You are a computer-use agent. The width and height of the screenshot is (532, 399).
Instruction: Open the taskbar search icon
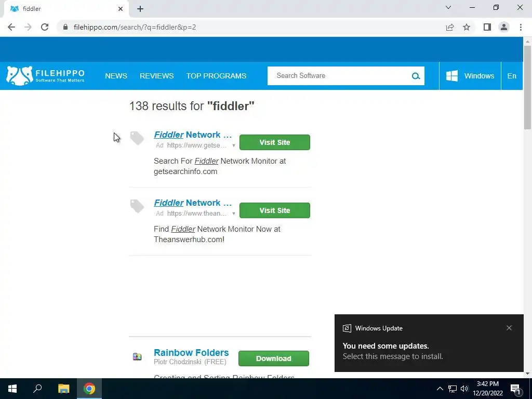[37, 389]
